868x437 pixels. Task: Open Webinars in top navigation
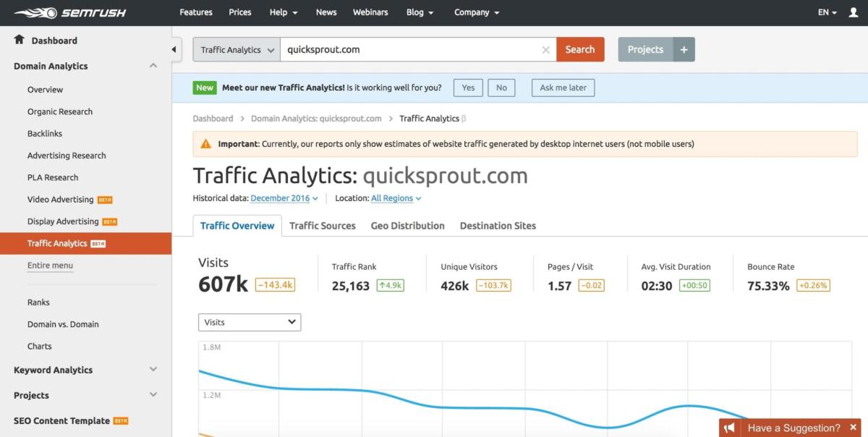click(370, 12)
